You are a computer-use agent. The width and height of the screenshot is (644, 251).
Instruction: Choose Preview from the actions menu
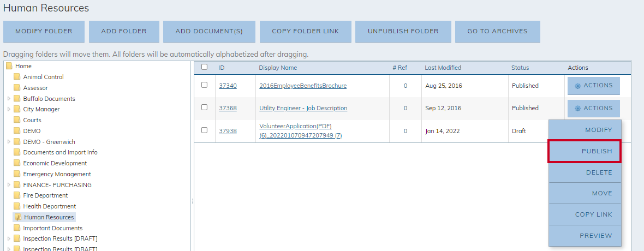(585, 236)
